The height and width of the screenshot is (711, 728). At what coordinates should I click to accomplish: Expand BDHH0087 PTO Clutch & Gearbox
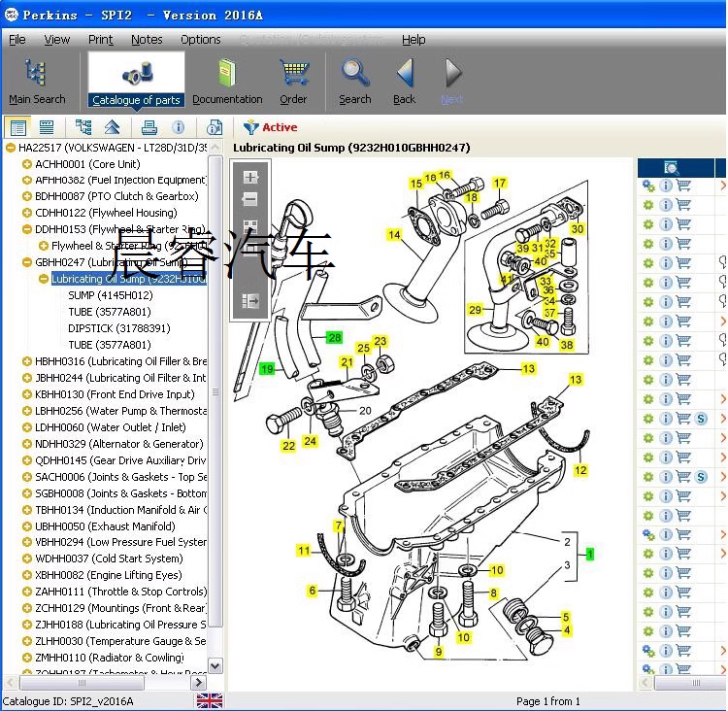pyautogui.click(x=27, y=196)
